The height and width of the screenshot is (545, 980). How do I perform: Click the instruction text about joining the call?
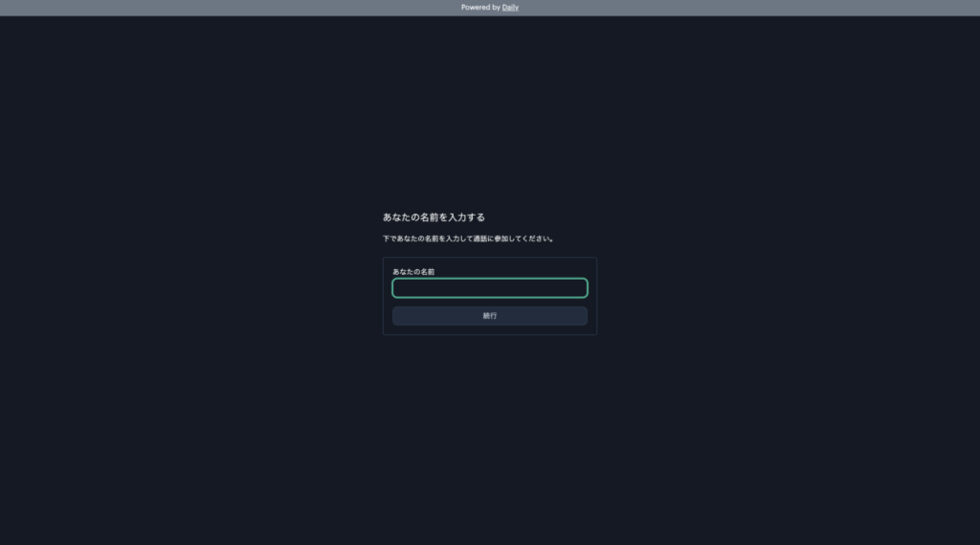tap(468, 238)
